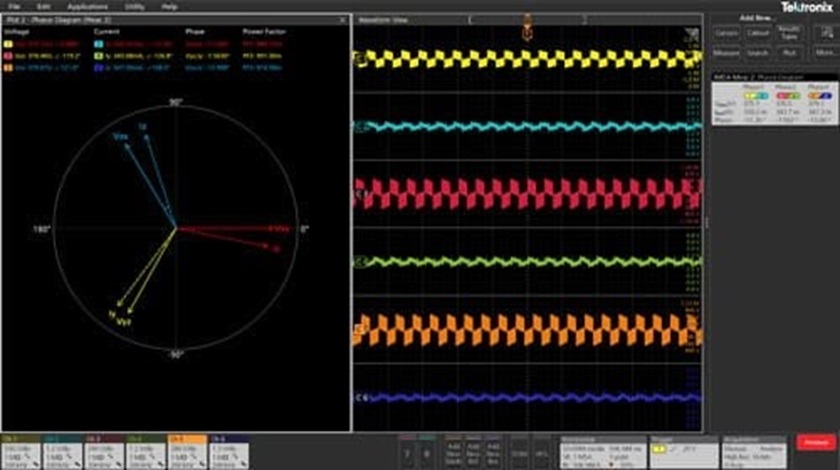Open the Trigger settings badge

pyautogui.click(x=684, y=453)
